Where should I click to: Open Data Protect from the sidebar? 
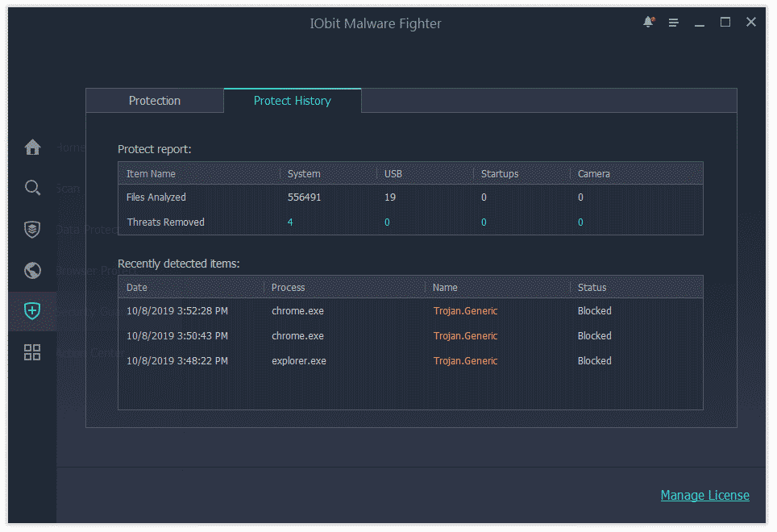pyautogui.click(x=32, y=229)
